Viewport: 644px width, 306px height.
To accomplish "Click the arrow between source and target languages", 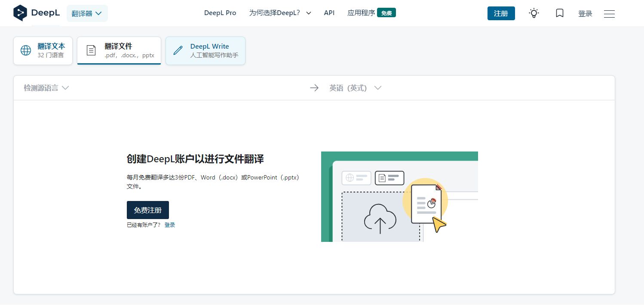I will tap(314, 88).
